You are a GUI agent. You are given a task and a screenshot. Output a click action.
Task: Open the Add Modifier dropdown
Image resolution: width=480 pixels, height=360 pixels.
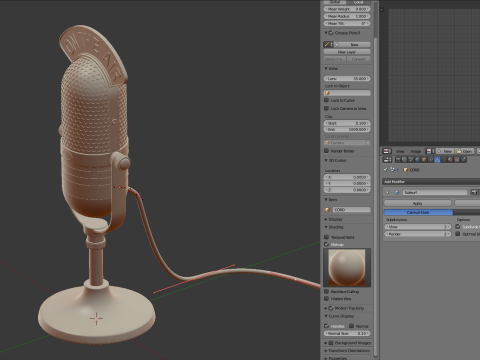pos(431,182)
